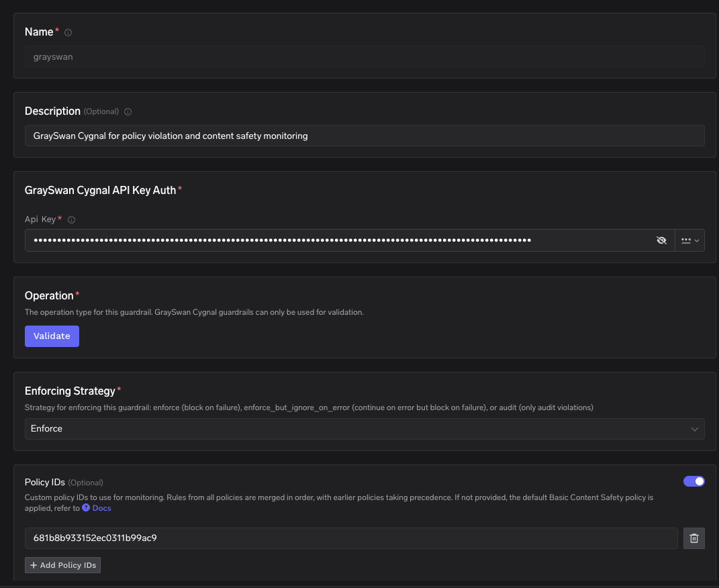The height and width of the screenshot is (588, 719).
Task: Select a value in the Enforce combo box
Action: [365, 429]
